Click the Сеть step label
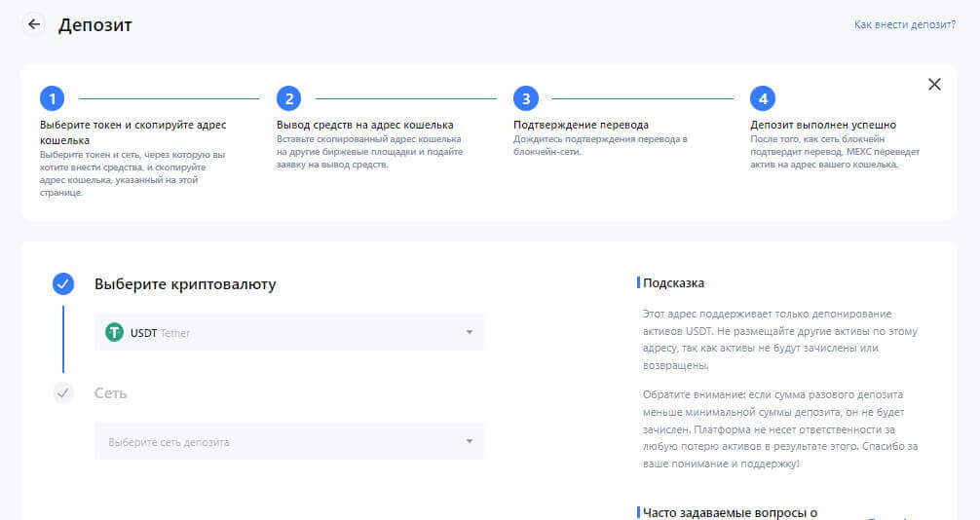980x520 pixels. (x=110, y=393)
